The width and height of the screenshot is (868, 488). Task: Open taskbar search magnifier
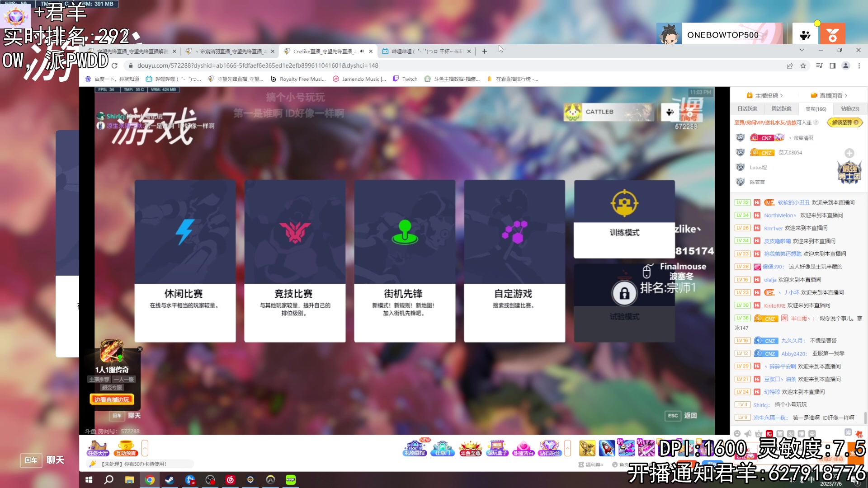coord(108,480)
